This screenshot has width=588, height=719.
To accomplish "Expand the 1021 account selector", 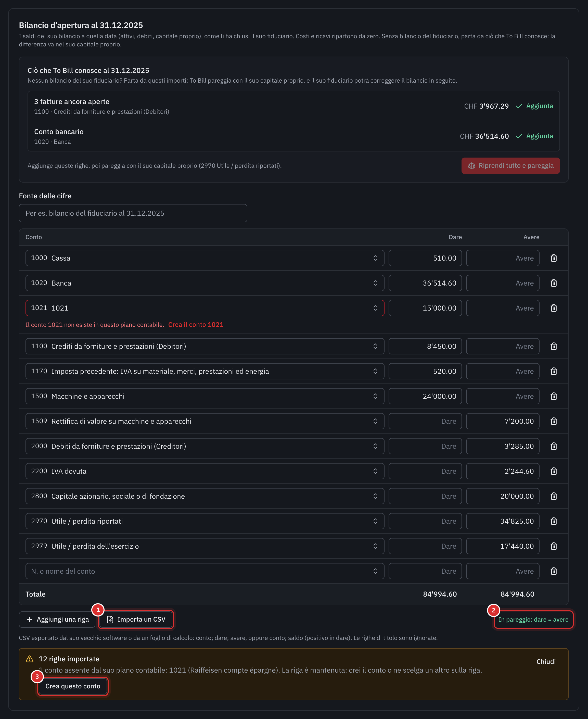I will click(x=204, y=308).
